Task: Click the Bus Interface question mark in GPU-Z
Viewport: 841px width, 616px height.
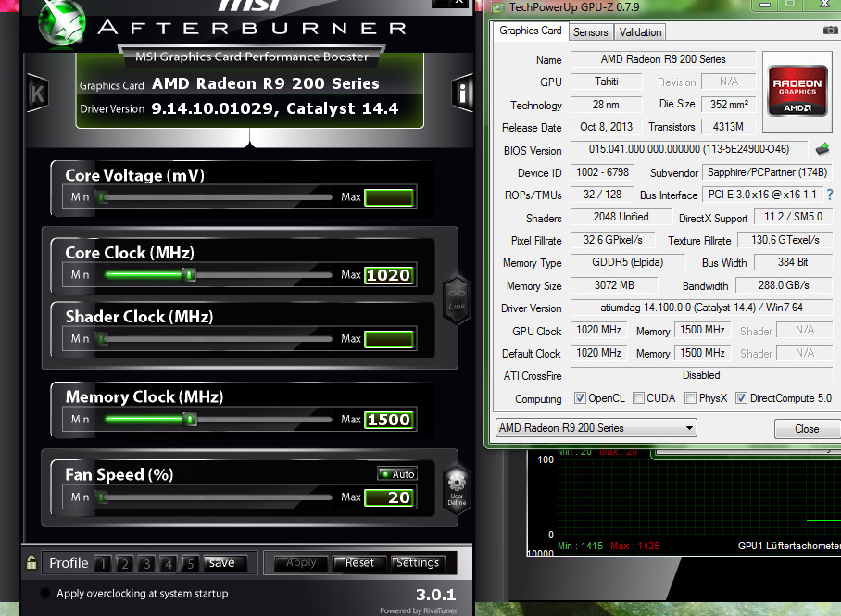Action: point(830,195)
